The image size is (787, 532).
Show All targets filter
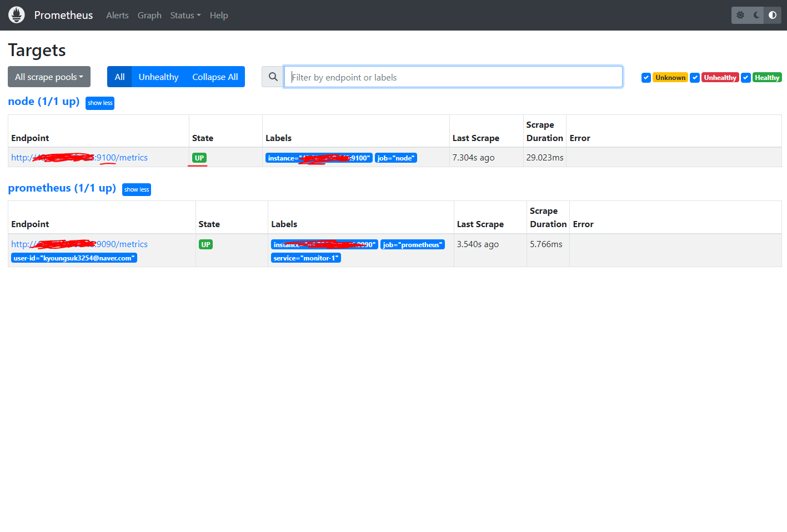pos(119,77)
